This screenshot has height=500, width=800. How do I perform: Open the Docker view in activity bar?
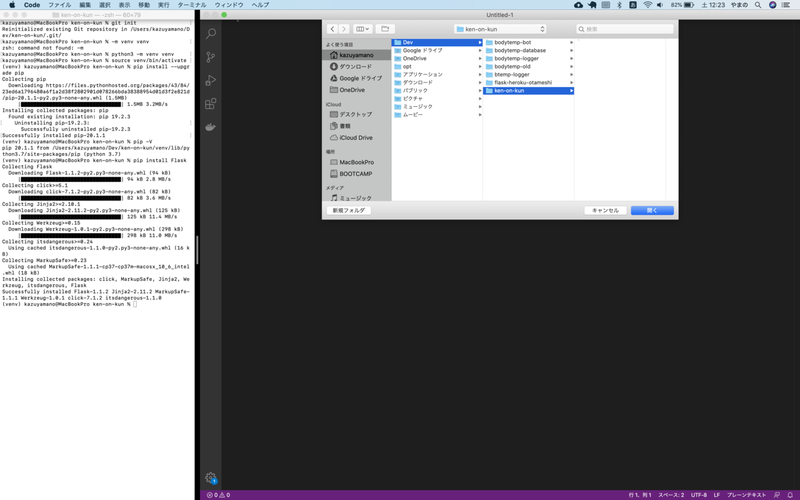[x=211, y=127]
